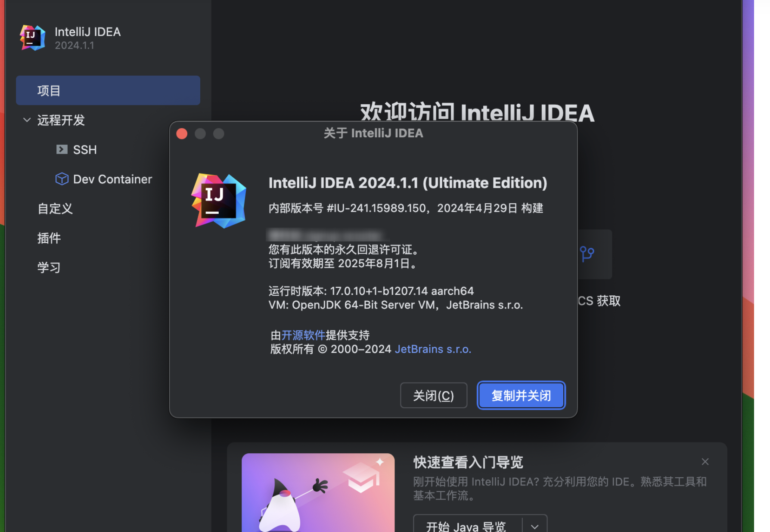Close the About dialog with the red button
The width and height of the screenshot is (770, 532).
(x=182, y=134)
